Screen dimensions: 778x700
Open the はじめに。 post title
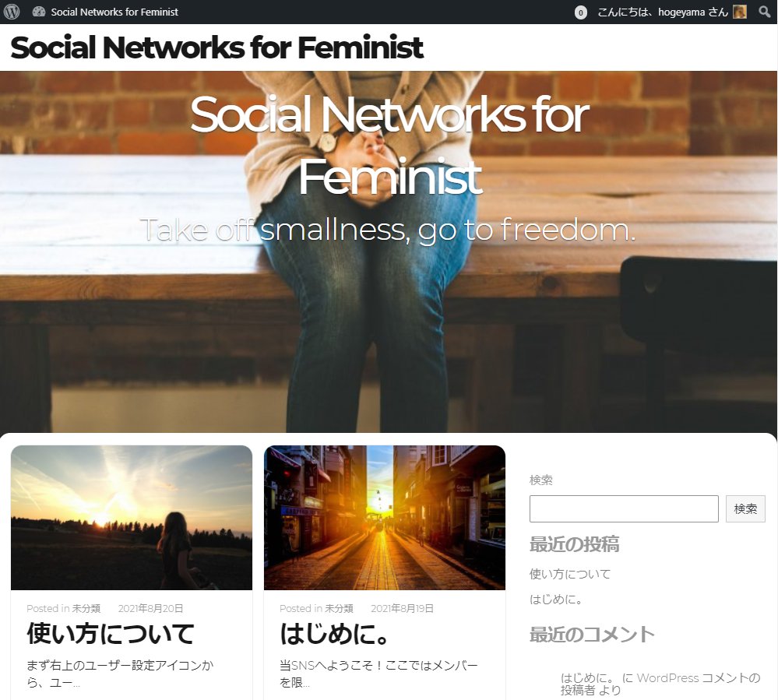pos(334,634)
